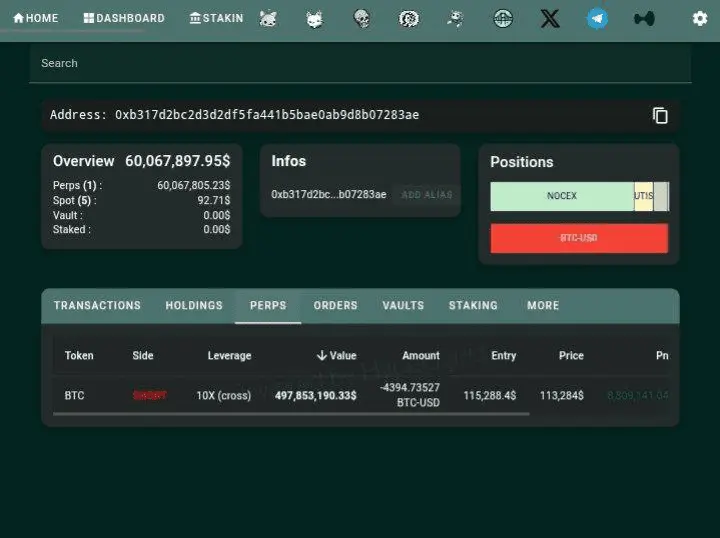Open the Staking nav item

216,18
